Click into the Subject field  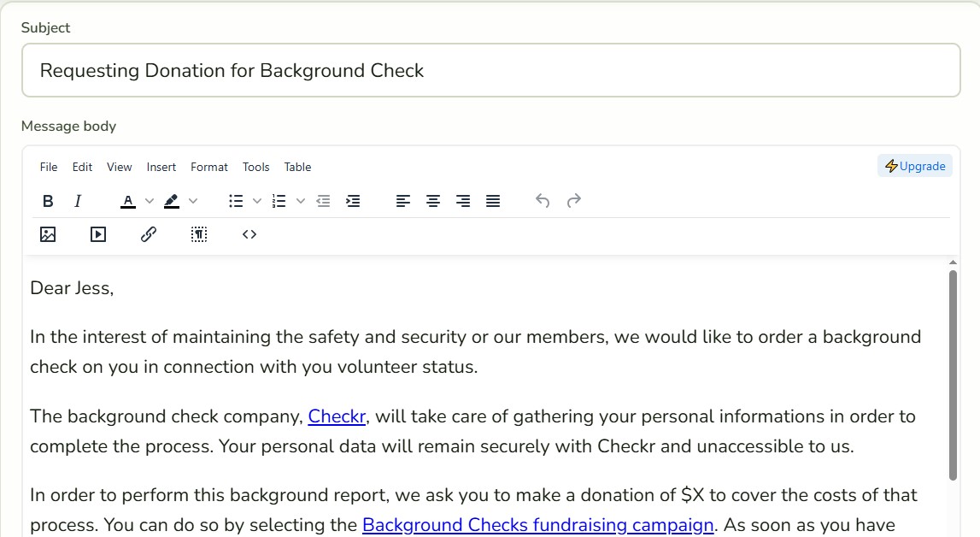coord(490,70)
